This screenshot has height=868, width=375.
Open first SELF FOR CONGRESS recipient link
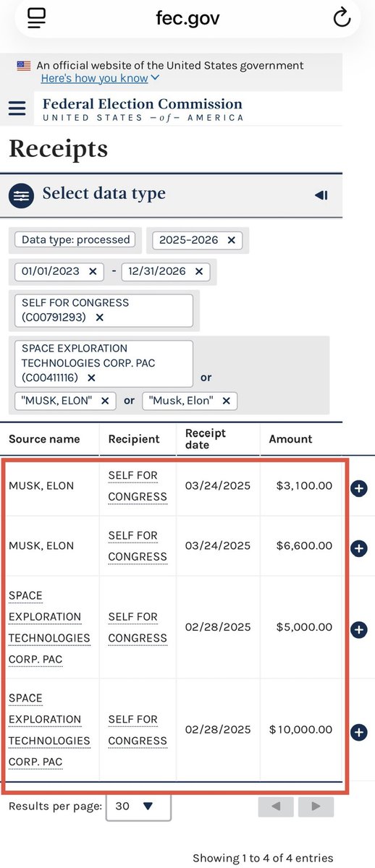[x=138, y=486]
